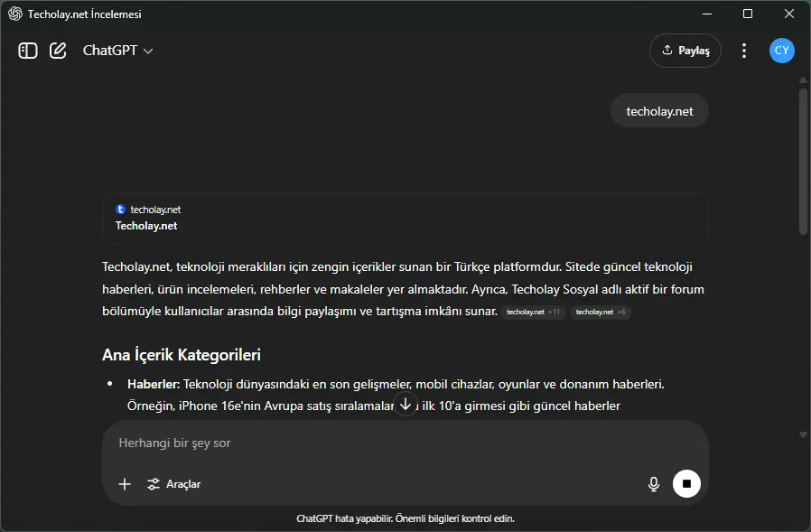
Task: Click the ChatGPT logo in title bar
Action: (15, 14)
